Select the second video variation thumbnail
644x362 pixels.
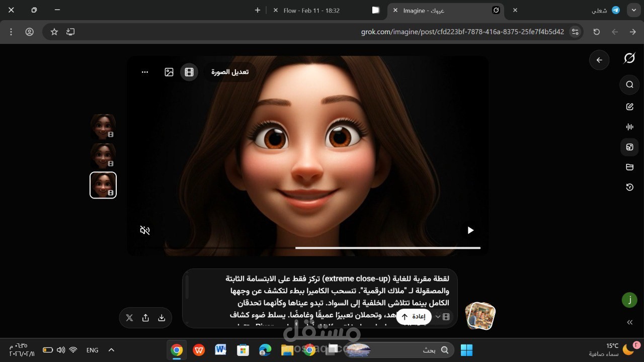103,156
